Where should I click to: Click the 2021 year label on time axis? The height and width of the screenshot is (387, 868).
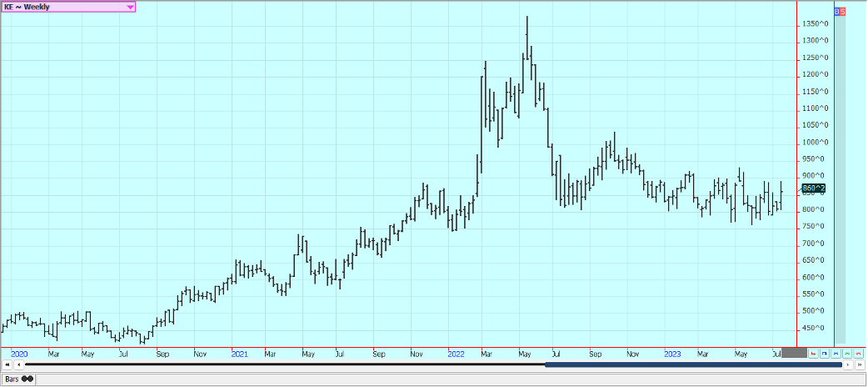[x=240, y=353]
